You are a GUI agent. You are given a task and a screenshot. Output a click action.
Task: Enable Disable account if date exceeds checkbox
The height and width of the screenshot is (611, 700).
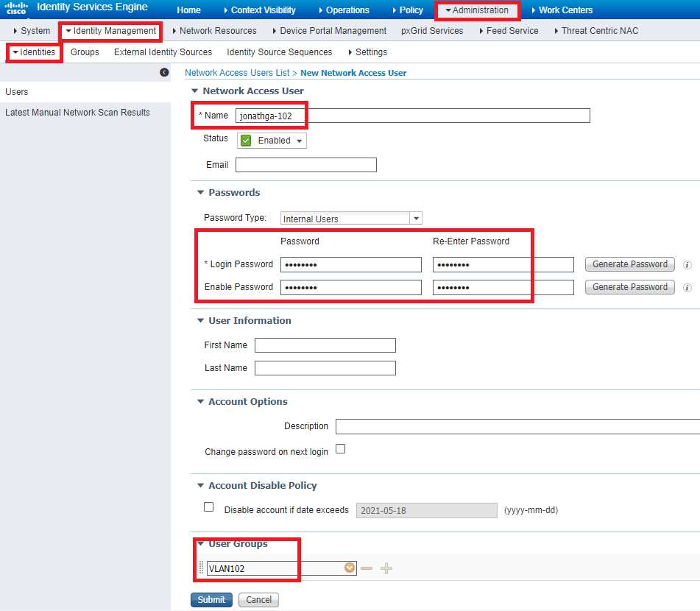click(208, 507)
